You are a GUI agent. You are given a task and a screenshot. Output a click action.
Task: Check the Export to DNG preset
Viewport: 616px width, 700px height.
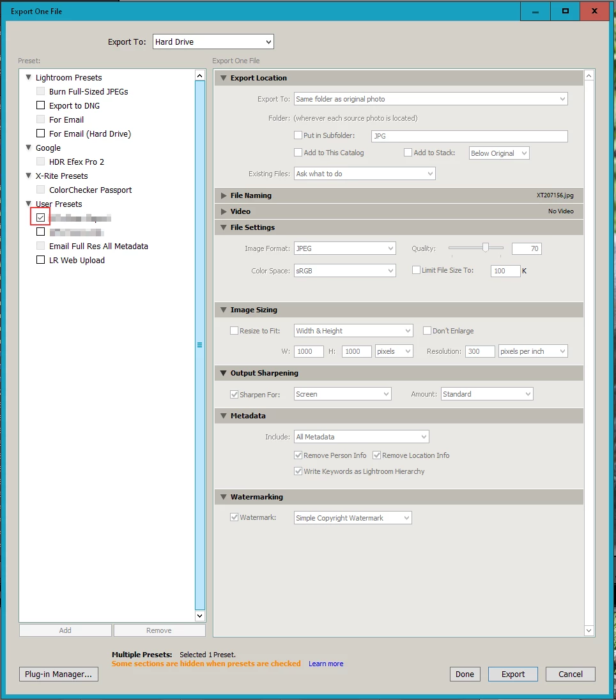click(x=41, y=105)
